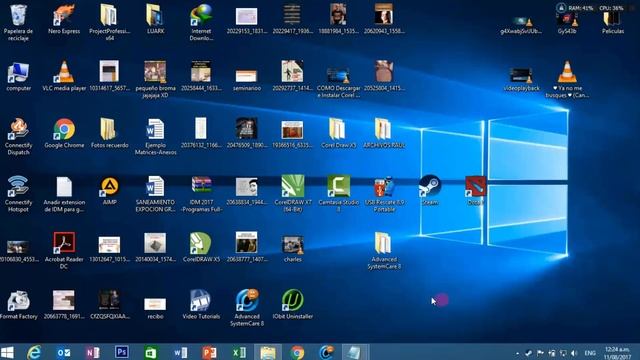Select the 'COMO Descargar e Instalar Corel' video
The height and width of the screenshot is (360, 640).
click(338, 76)
